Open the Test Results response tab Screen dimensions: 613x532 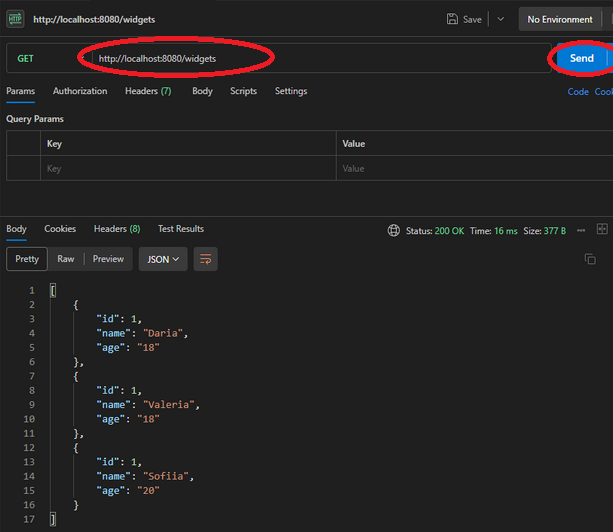pos(180,229)
